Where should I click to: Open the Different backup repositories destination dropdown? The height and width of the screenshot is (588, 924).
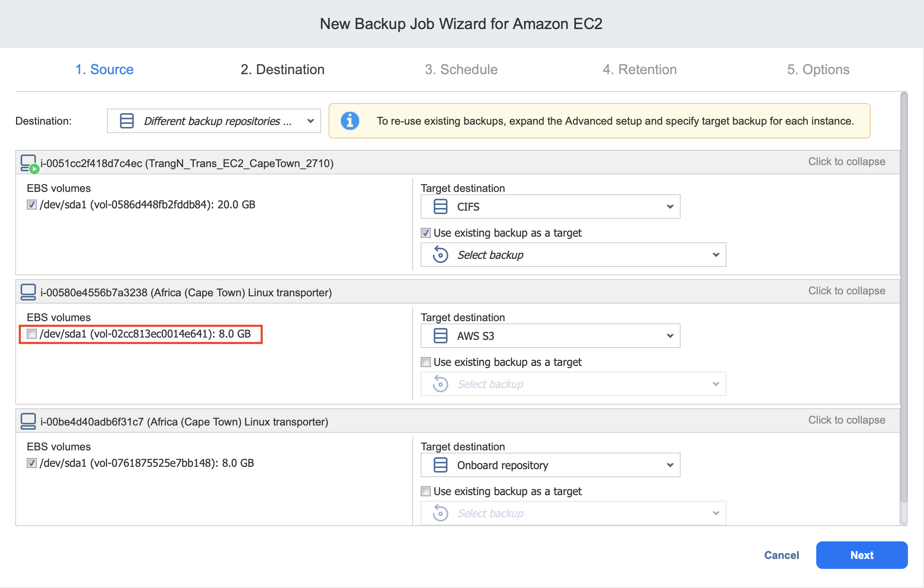pyautogui.click(x=214, y=121)
